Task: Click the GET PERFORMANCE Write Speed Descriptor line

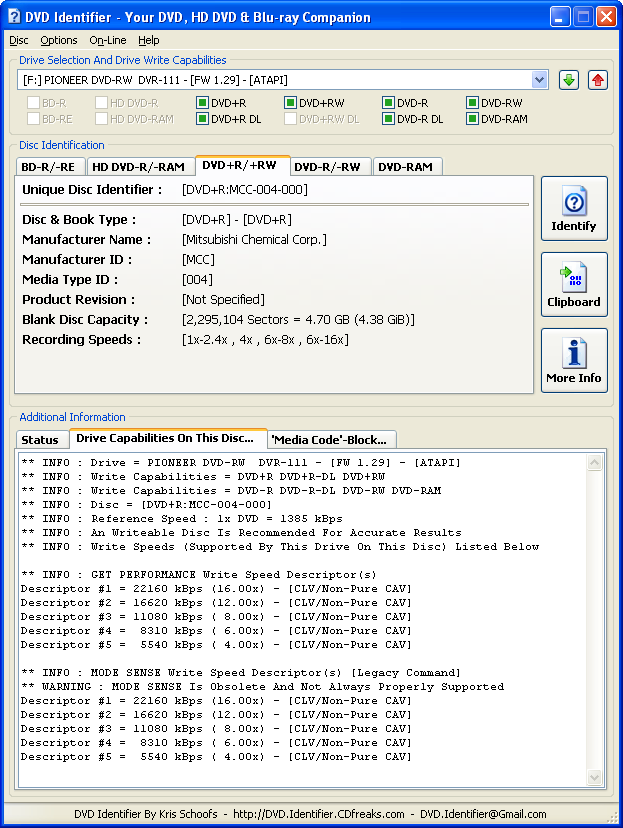Action: 199,575
